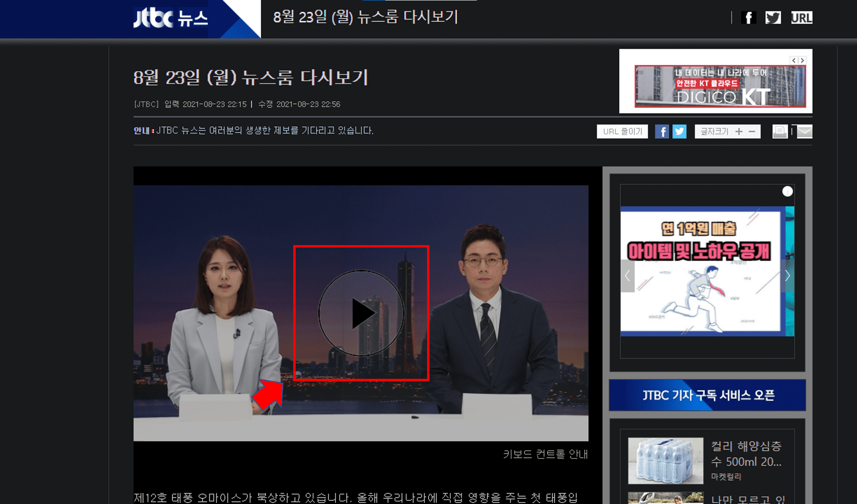Email the article using envelope icon
The image size is (857, 504).
pyautogui.click(x=804, y=131)
